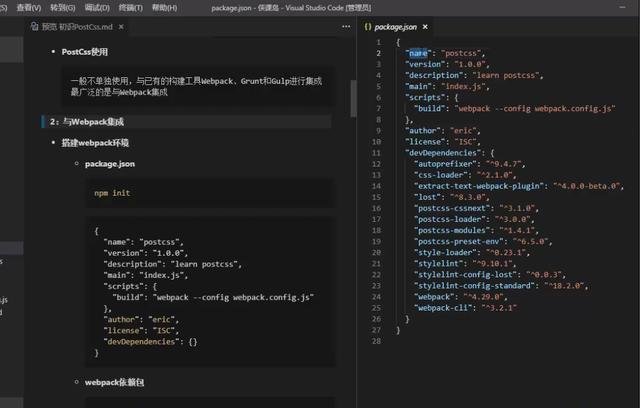Click the preview icon on the PostCss.md tab
This screenshot has width=640, height=408.
pyautogui.click(x=35, y=27)
